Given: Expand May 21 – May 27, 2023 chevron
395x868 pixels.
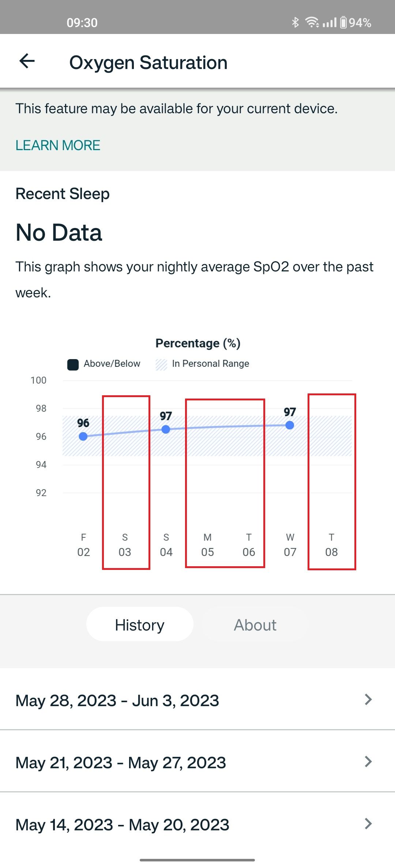Looking at the screenshot, I should click(x=368, y=762).
